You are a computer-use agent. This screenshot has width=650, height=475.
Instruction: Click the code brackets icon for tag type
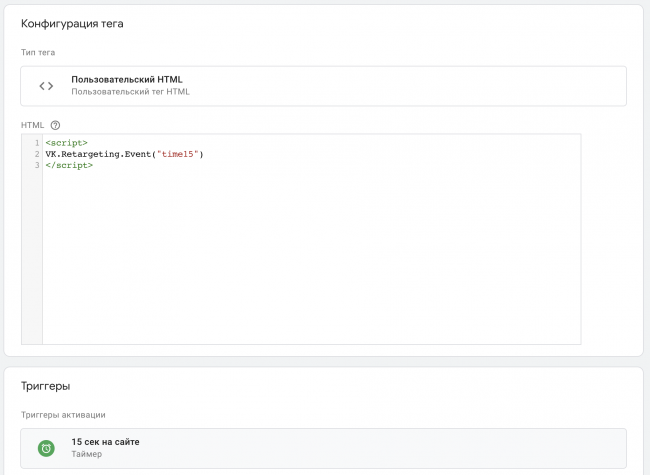(46, 86)
